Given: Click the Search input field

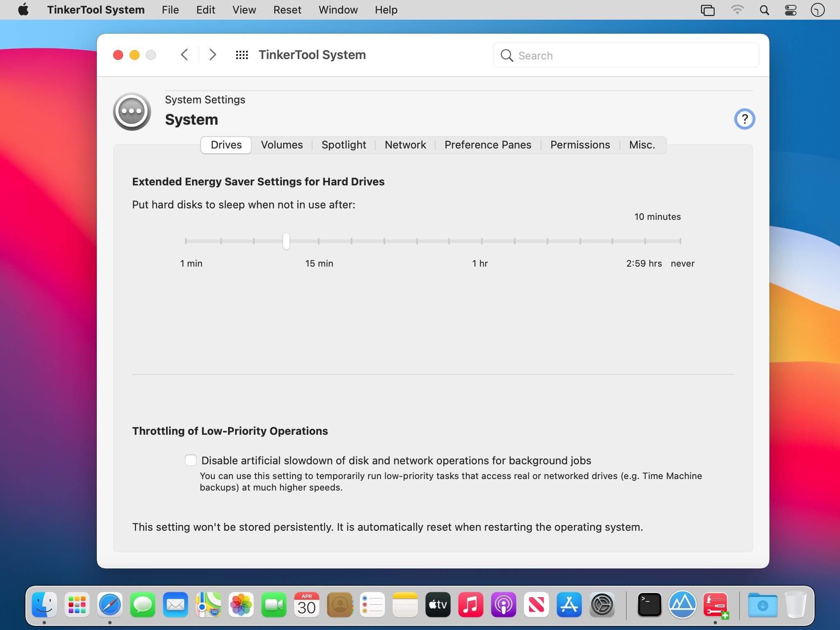Looking at the screenshot, I should tap(626, 55).
